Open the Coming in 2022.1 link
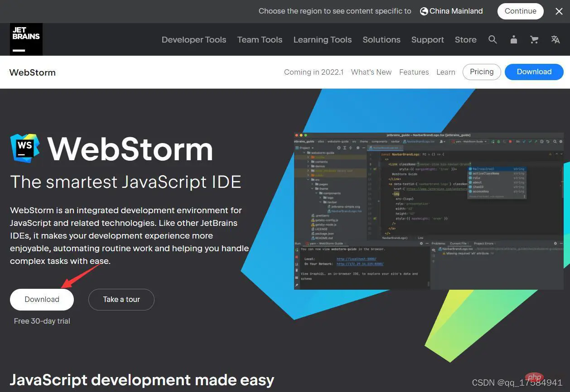 coord(314,72)
